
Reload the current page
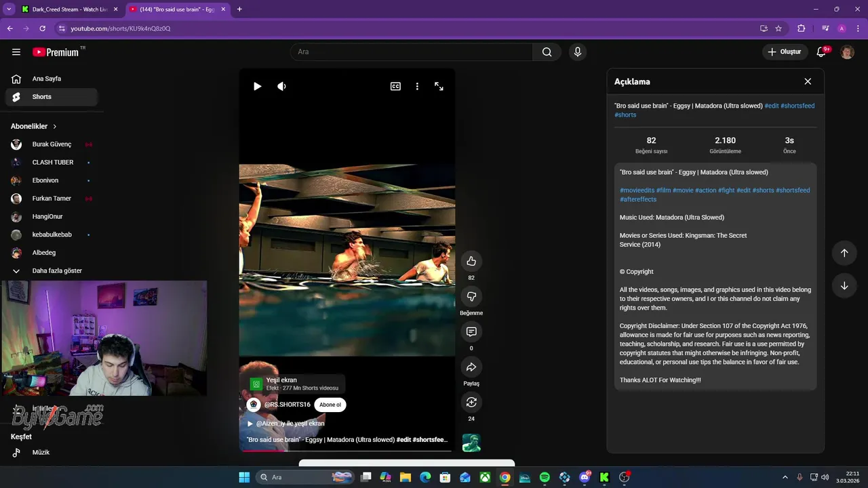coord(42,28)
